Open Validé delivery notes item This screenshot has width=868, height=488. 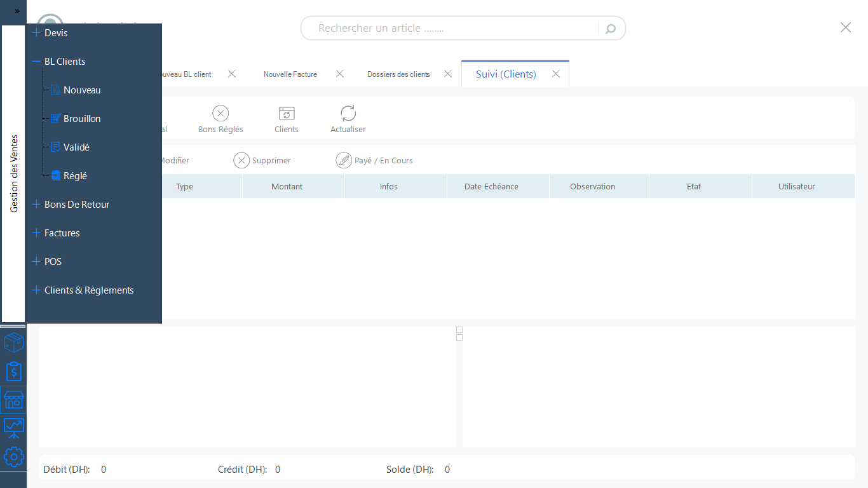(x=76, y=147)
